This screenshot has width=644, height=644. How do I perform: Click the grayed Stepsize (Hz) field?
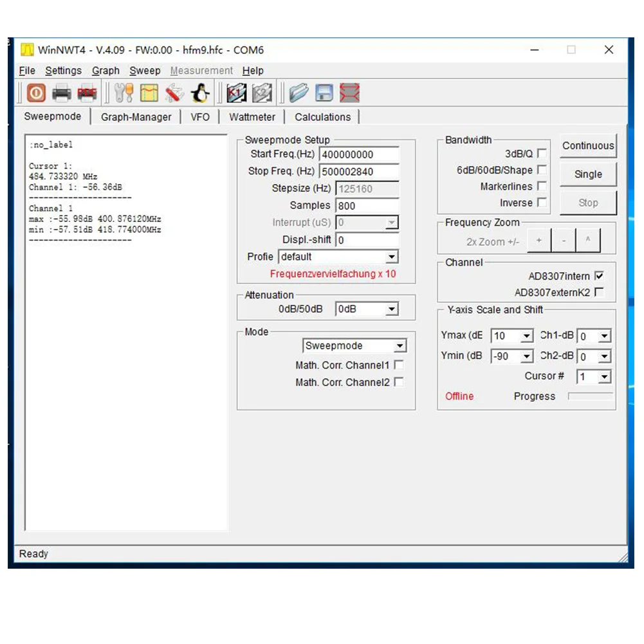[367, 189]
